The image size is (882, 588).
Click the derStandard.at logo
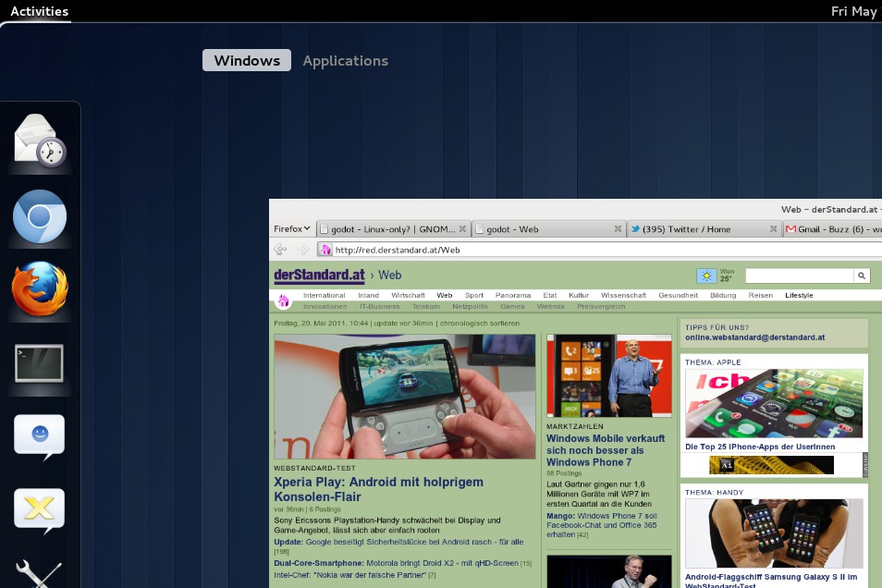tap(320, 275)
